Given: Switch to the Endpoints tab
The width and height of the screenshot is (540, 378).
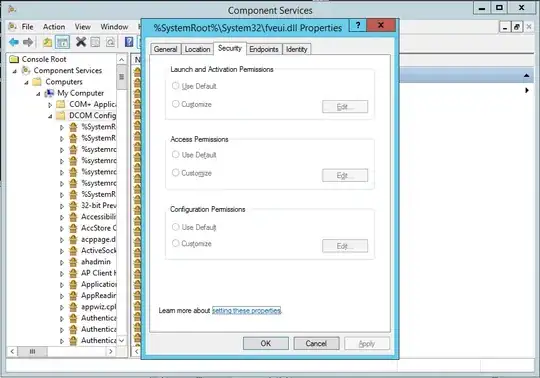Looking at the screenshot, I should (264, 49).
